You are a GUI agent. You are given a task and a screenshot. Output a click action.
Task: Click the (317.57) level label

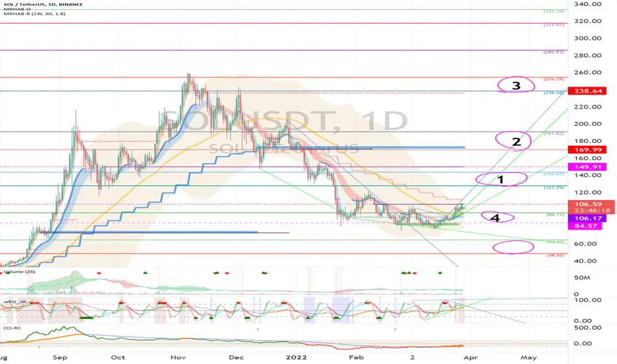553,24
